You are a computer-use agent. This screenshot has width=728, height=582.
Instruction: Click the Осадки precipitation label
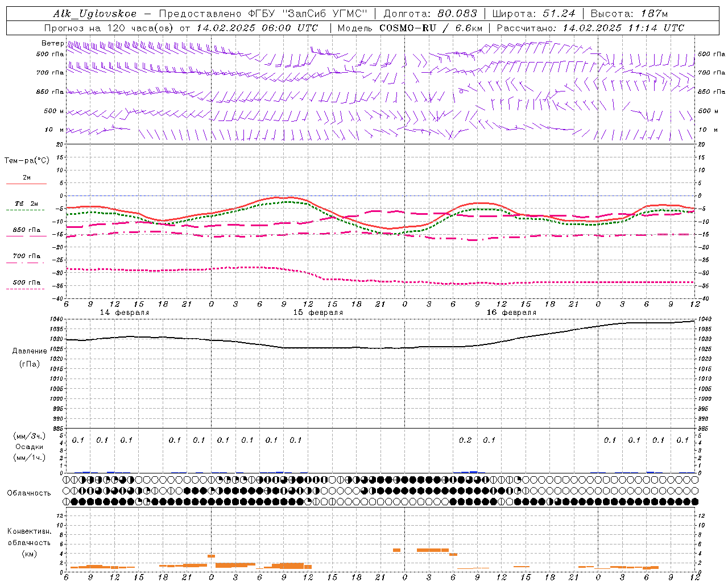click(x=29, y=447)
